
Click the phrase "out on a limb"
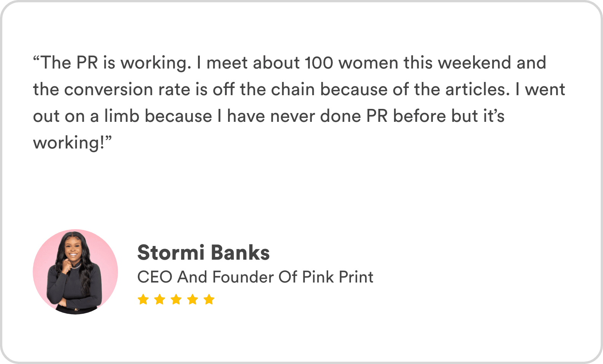tap(86, 116)
